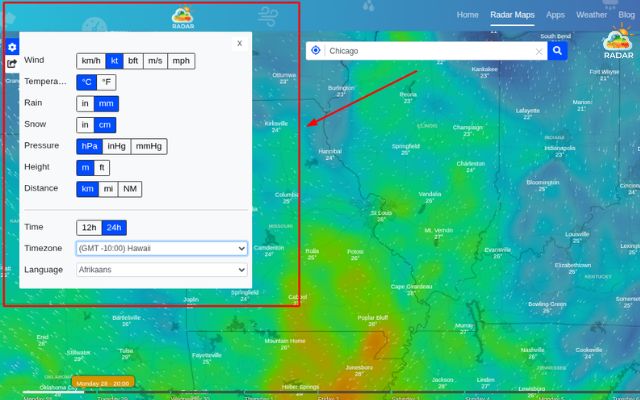Click Springfield label near Illinois center
This screenshot has height=400, width=640.
[405, 146]
